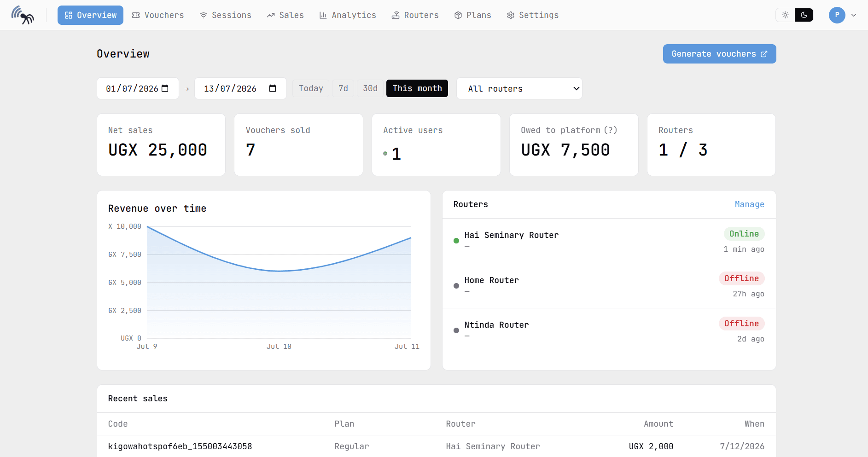Click voucher code kigowahotspof6eb_155003443058

click(180, 446)
